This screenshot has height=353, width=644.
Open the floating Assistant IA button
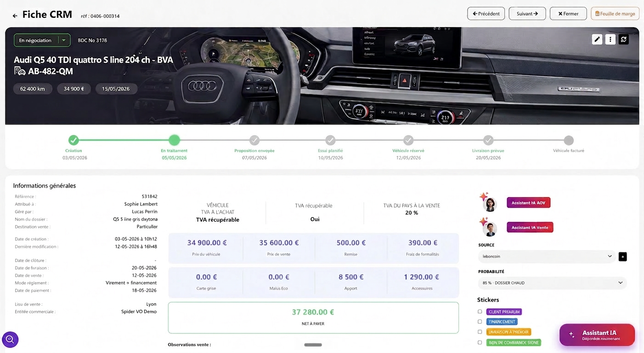point(597,335)
